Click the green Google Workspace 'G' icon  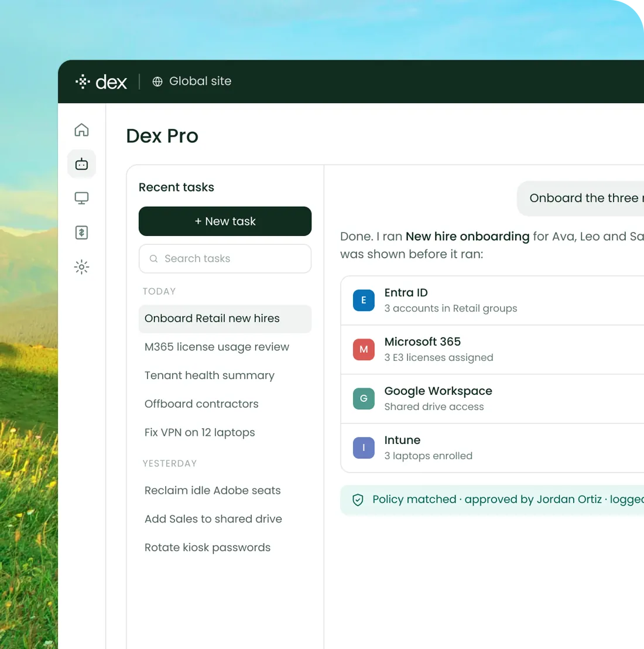pyautogui.click(x=364, y=398)
